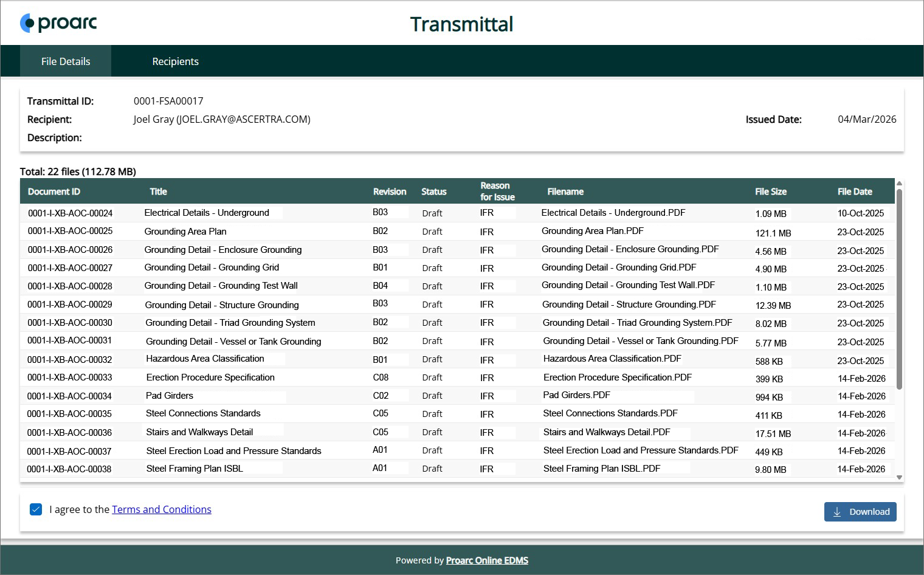The image size is (924, 575).
Task: Uncheck the Terms and Conditions agreement checkbox
Action: tap(36, 509)
